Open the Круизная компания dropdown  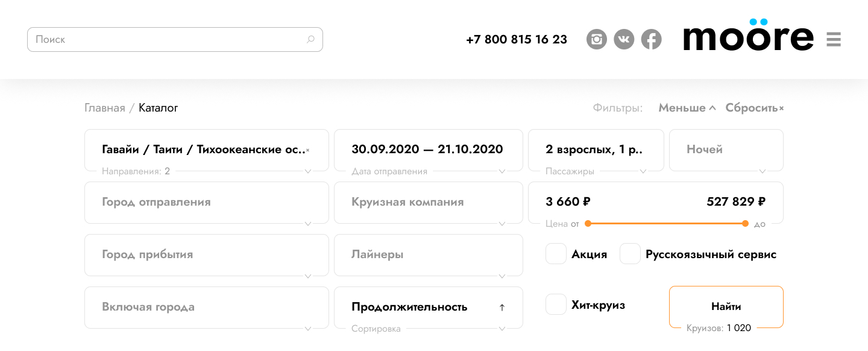[x=428, y=203]
